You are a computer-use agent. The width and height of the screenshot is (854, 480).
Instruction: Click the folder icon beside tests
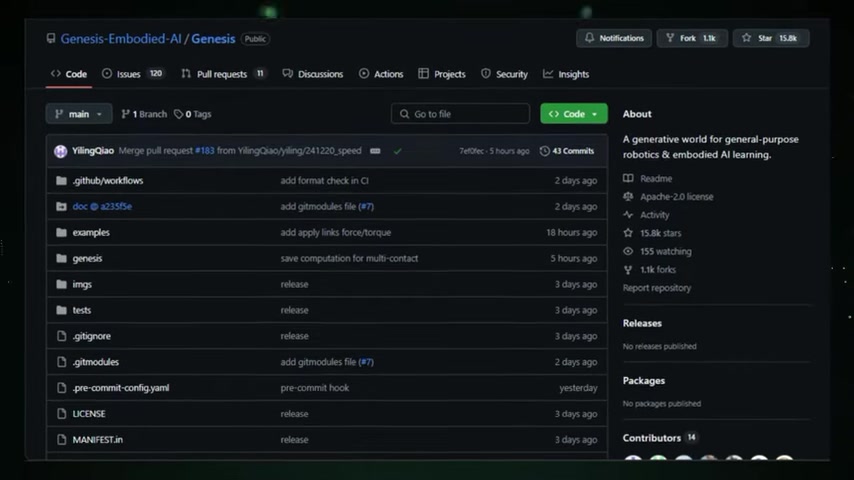[x=62, y=310]
